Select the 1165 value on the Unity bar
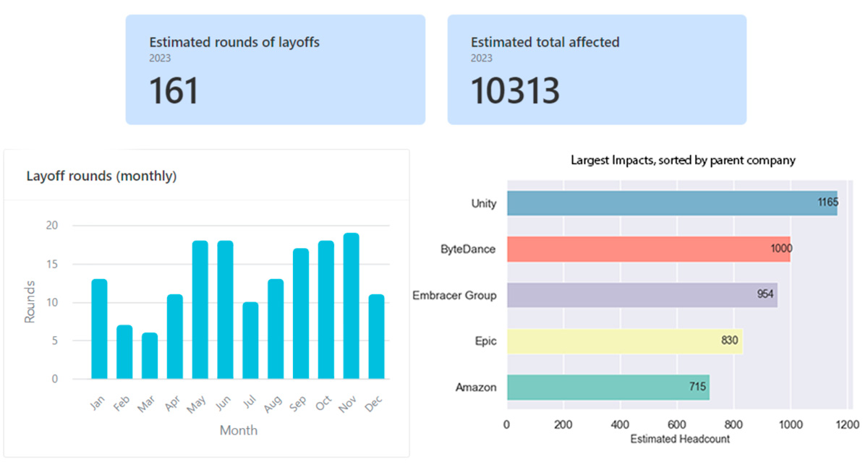This screenshot has height=470, width=868. point(828,202)
